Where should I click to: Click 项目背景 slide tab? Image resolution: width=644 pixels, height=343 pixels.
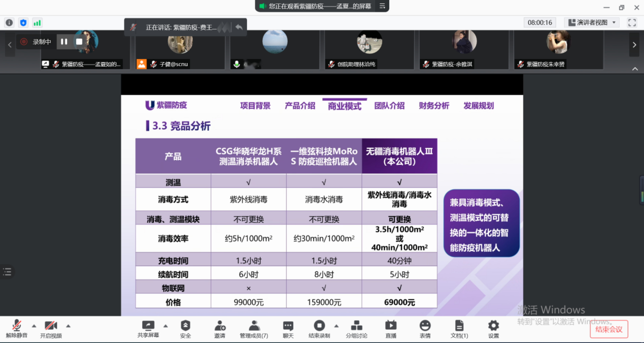255,106
